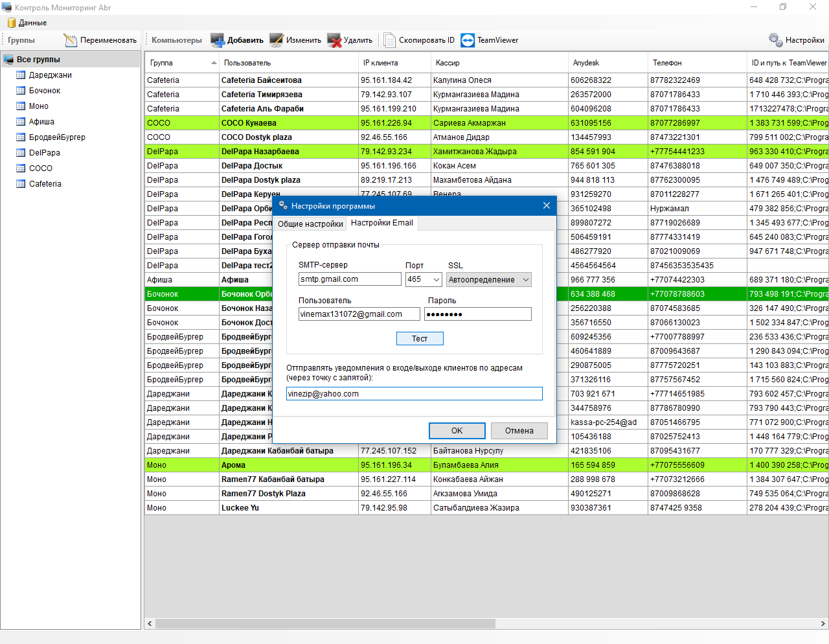Select Ramen77 Dostyk Plaza row

tap(487, 494)
